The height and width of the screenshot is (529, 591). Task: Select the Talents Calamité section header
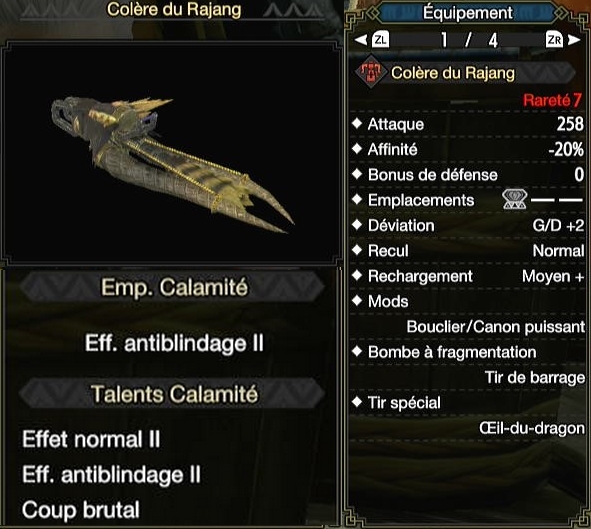[173, 394]
